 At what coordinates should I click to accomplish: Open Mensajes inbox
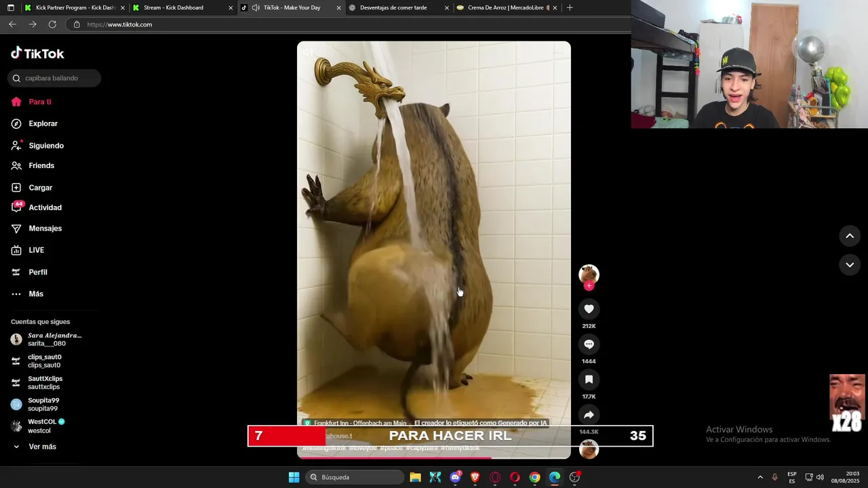point(37,228)
